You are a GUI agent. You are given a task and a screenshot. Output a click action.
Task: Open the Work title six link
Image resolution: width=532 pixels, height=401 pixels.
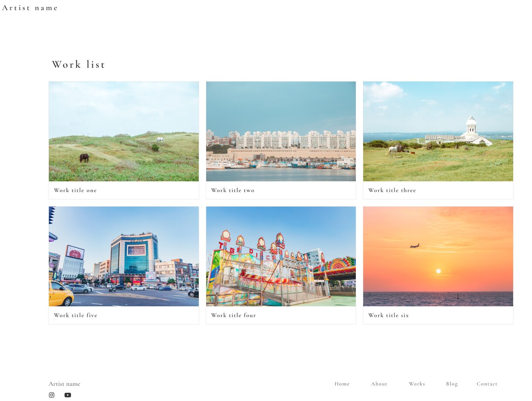point(389,315)
